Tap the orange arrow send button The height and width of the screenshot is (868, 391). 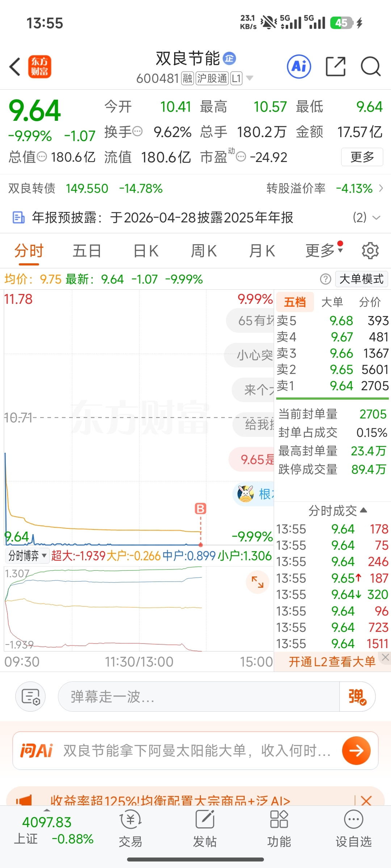(x=356, y=750)
